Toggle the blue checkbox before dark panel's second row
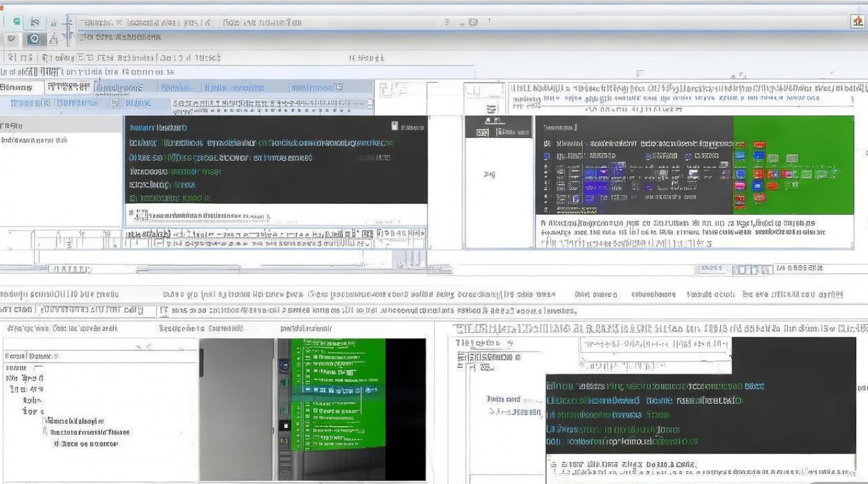 [547, 156]
